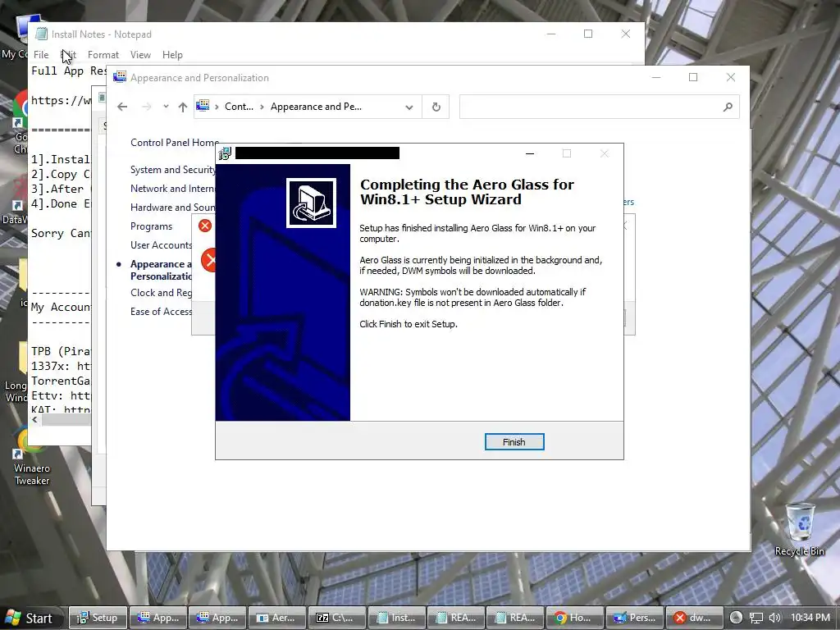Maximize the Appearance and Personalization window
840x630 pixels.
(693, 77)
